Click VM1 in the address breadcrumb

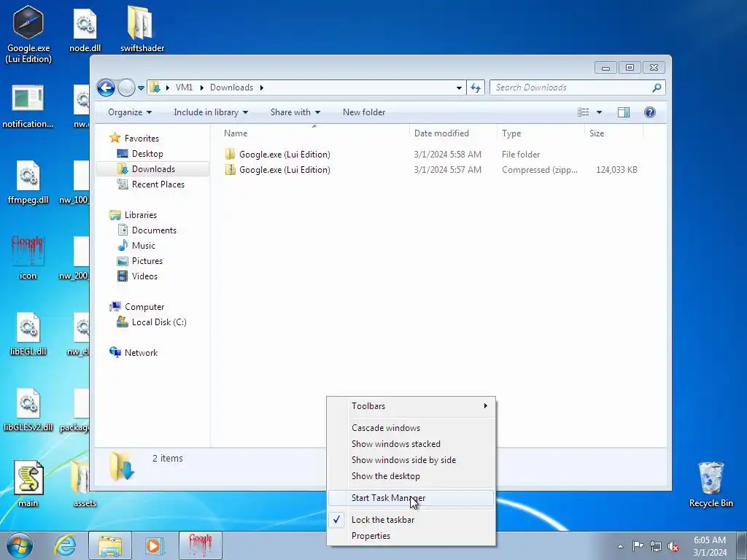tap(184, 87)
